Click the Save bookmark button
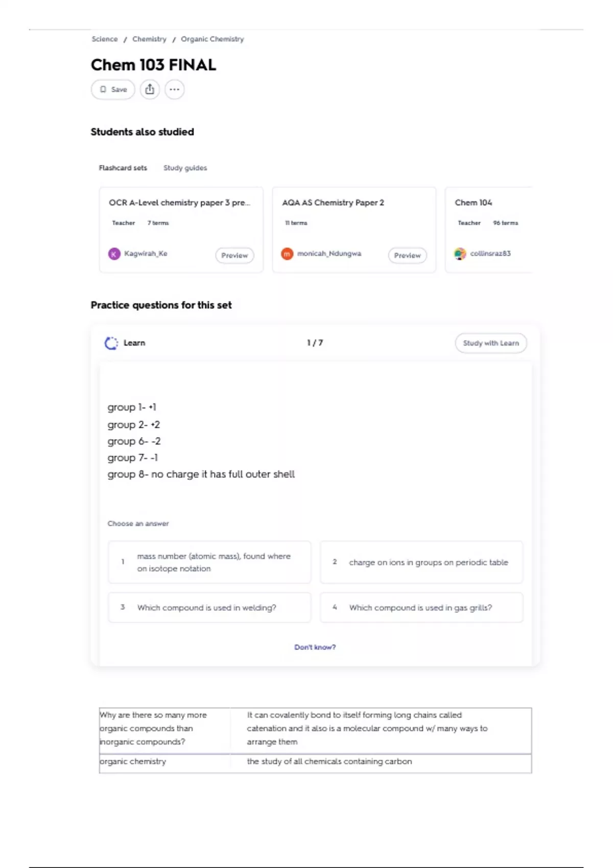The width and height of the screenshot is (613, 868). (113, 89)
